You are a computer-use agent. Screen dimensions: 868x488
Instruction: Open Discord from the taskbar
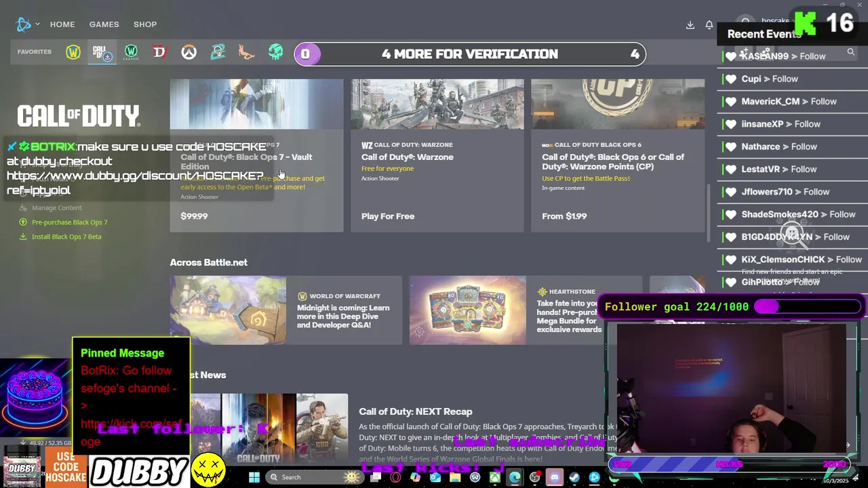tap(555, 477)
